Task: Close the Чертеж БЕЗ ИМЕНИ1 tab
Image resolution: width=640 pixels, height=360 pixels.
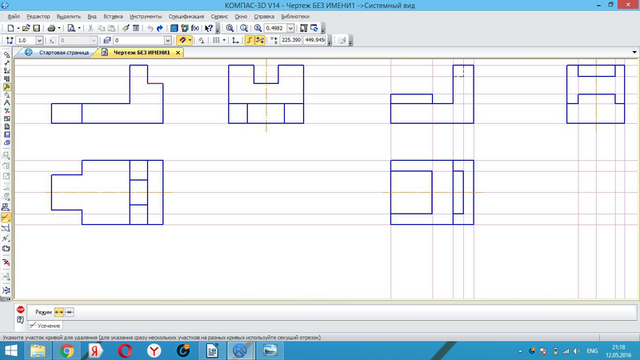Action: pyautogui.click(x=178, y=53)
